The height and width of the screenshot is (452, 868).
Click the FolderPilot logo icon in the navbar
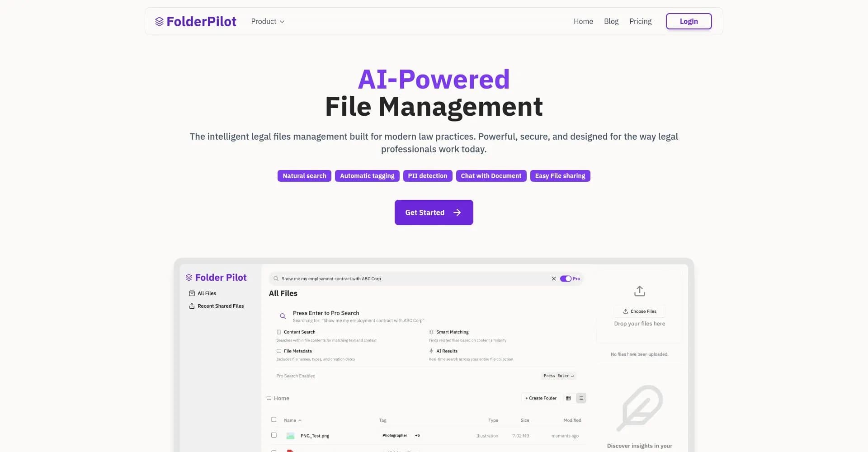coord(159,21)
